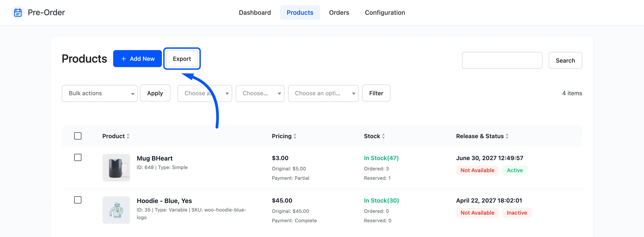Apply the selected bulk action
This screenshot has height=237, width=644.
155,93
